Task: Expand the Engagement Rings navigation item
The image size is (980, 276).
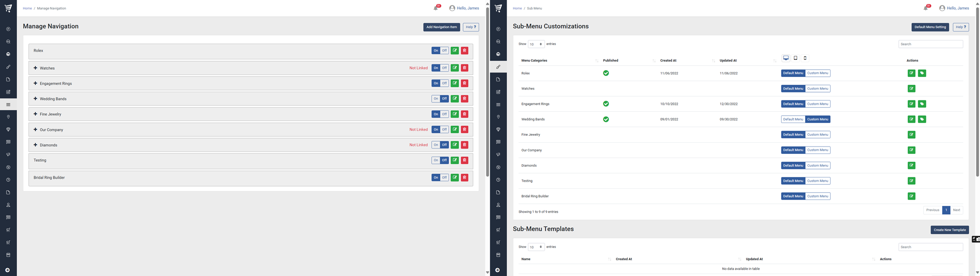Action: pyautogui.click(x=35, y=83)
